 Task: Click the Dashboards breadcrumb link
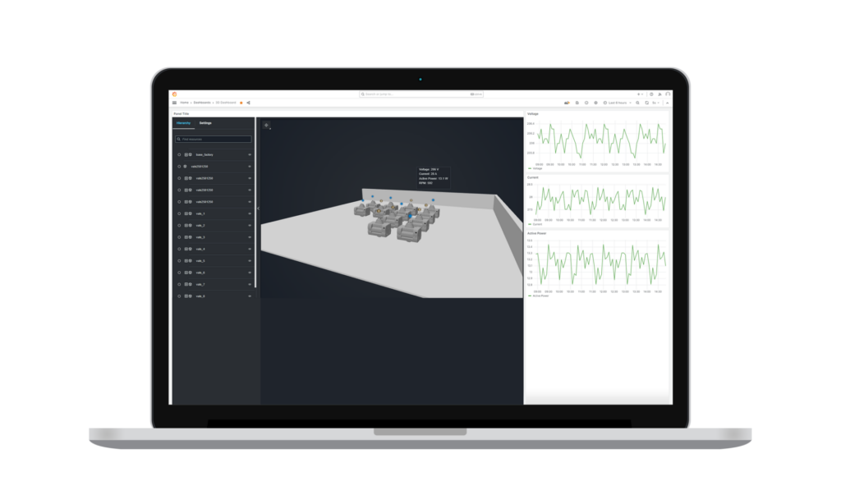coord(202,103)
